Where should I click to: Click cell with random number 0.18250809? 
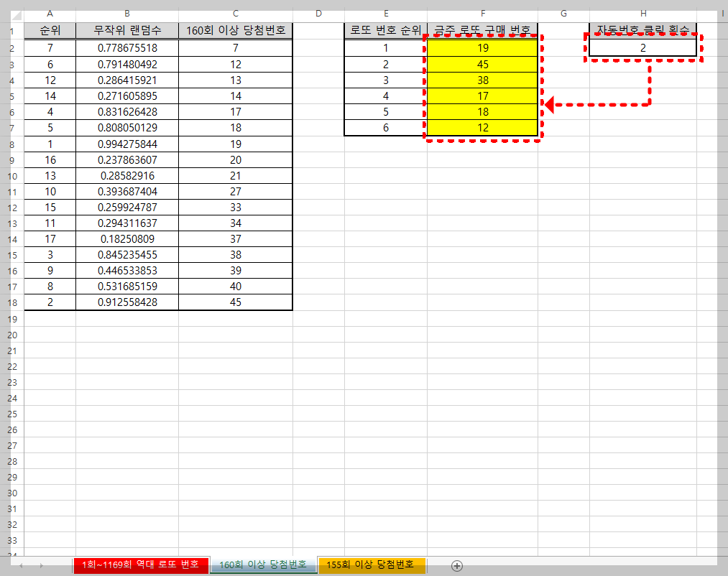[127, 238]
